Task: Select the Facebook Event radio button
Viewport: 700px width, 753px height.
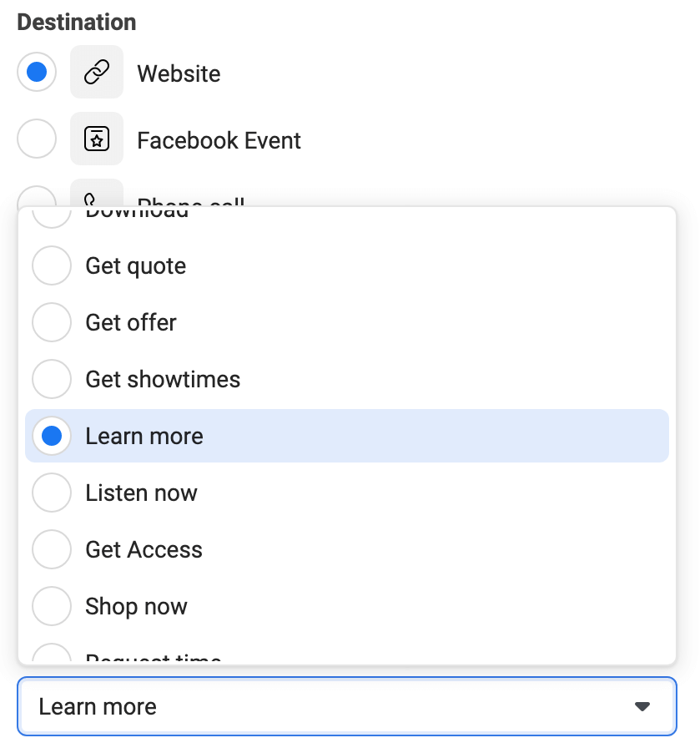Action: point(37,139)
